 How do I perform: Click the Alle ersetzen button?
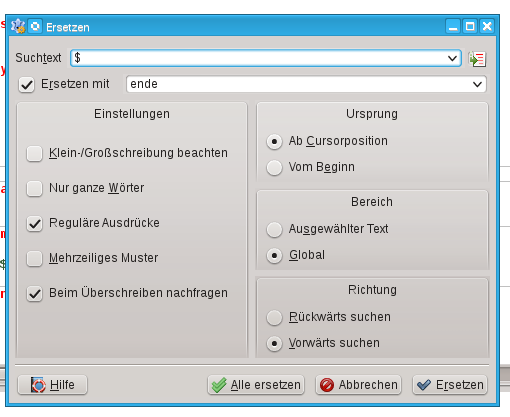click(256, 385)
